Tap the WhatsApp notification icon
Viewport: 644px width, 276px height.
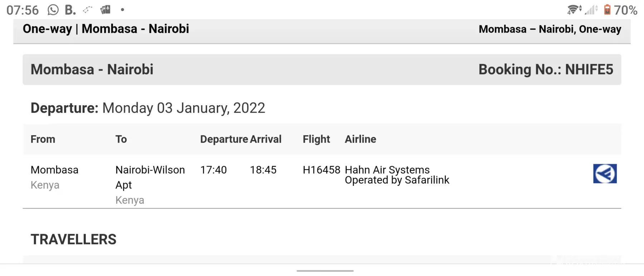pyautogui.click(x=53, y=10)
